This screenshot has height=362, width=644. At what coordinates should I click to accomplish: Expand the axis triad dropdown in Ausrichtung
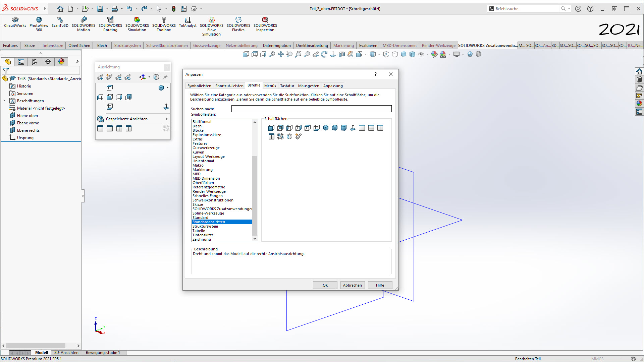click(149, 77)
